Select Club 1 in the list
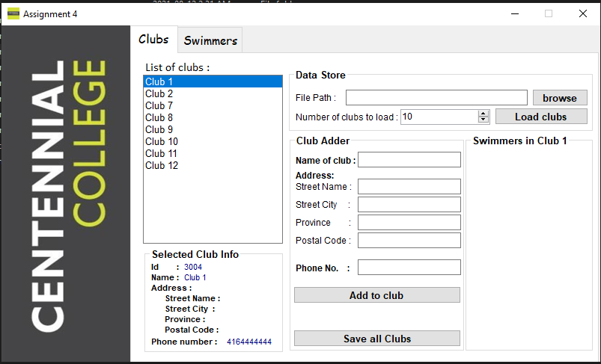The height and width of the screenshot is (364, 601). [x=213, y=81]
